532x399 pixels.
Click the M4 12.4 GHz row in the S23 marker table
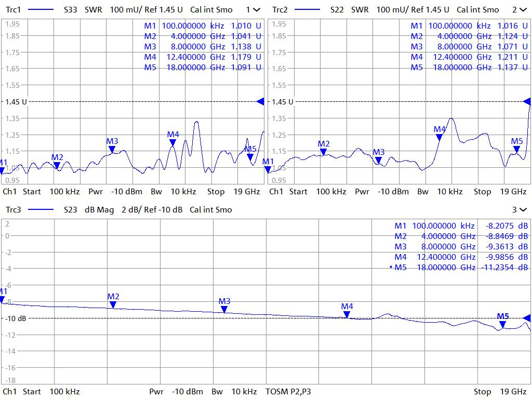pos(461,257)
